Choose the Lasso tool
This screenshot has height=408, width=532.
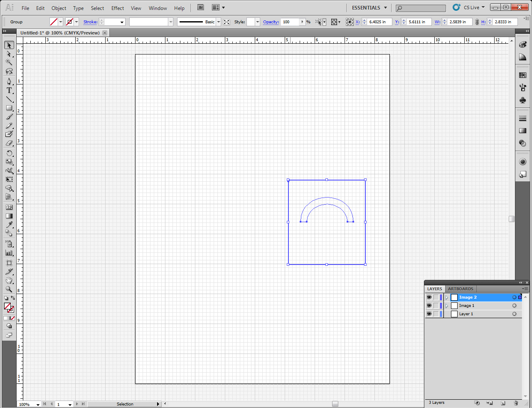(9, 71)
